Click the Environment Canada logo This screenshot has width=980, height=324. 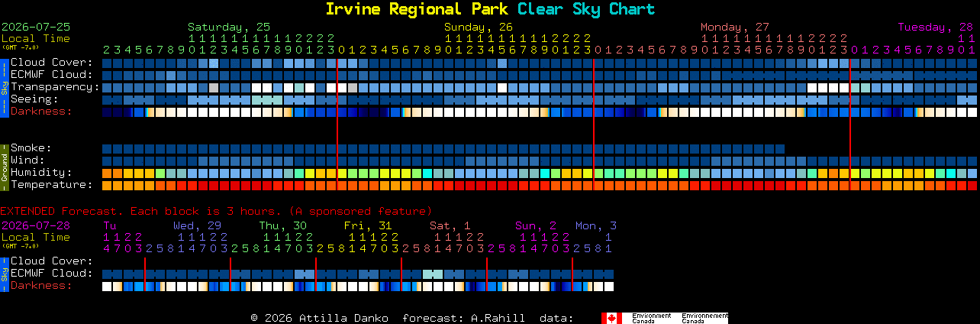click(x=664, y=317)
